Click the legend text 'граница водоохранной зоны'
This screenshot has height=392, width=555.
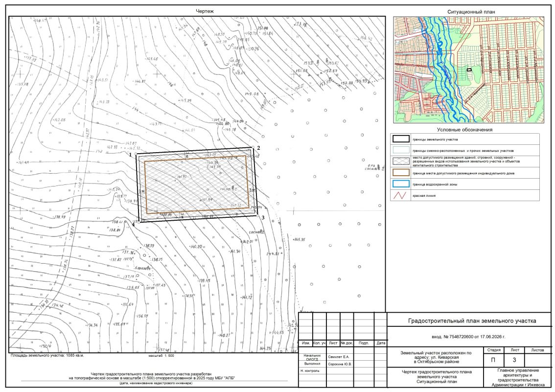point(435,184)
